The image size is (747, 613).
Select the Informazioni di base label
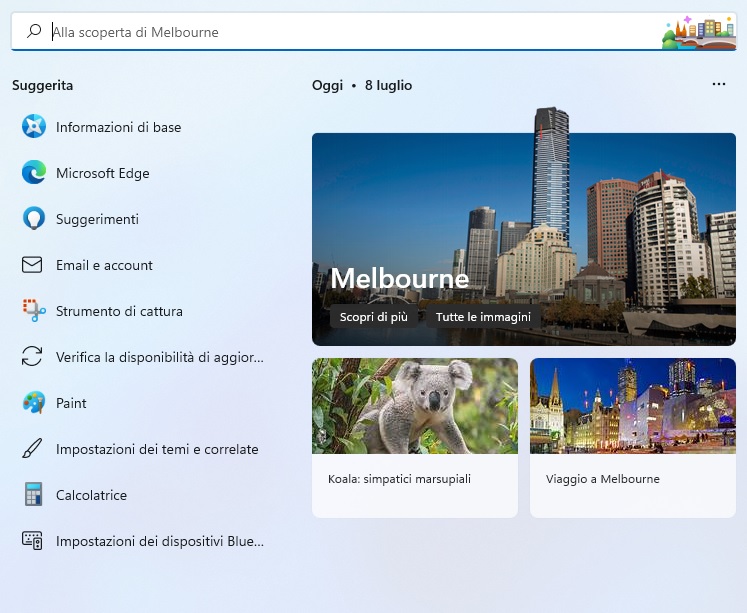coord(119,127)
